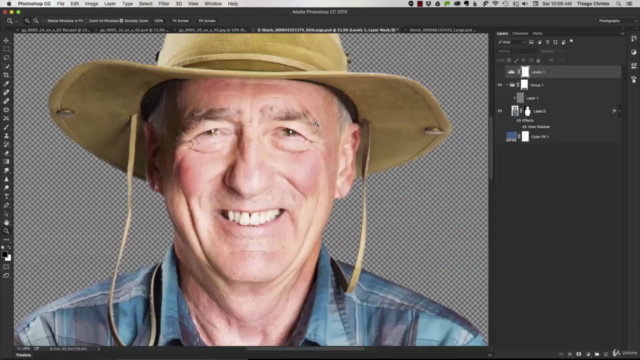640x360 pixels.
Task: Select the Eraser tool
Action: pyautogui.click(x=6, y=153)
